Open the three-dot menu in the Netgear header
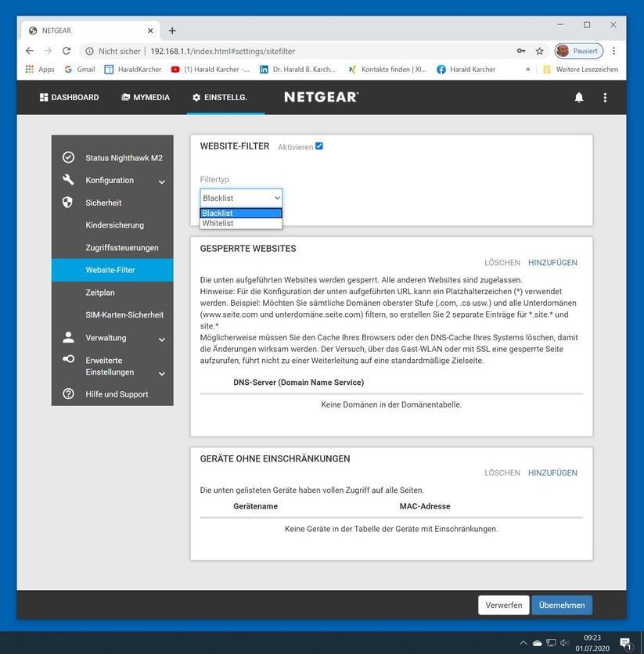 (x=605, y=98)
